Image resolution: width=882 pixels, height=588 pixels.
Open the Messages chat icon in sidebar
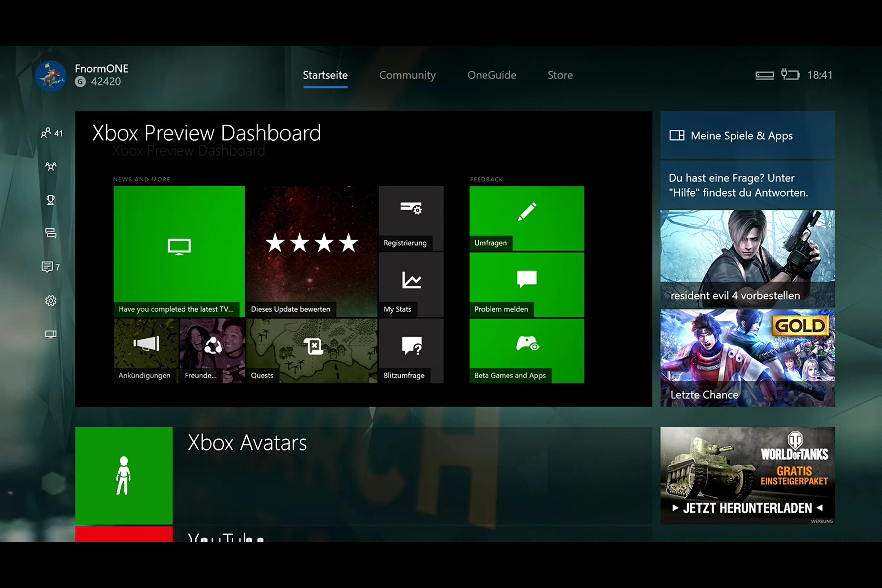[51, 233]
